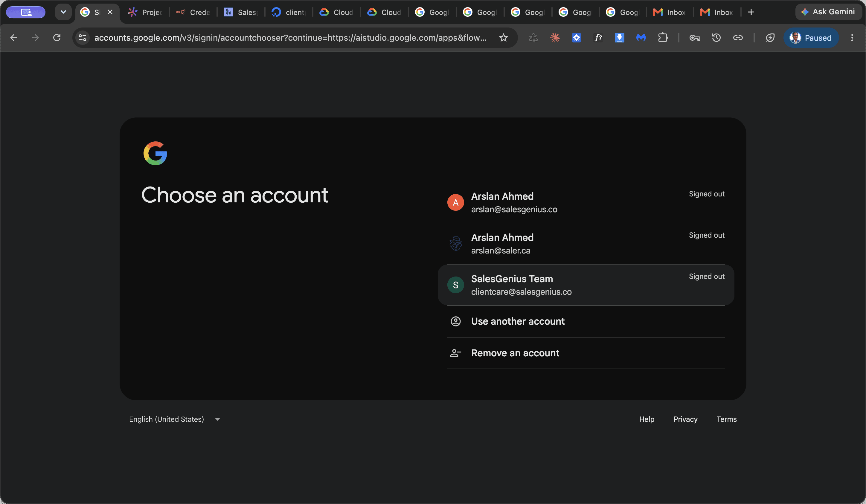Select clientcare@salesgenius.co account
Image resolution: width=866 pixels, height=504 pixels.
point(586,285)
